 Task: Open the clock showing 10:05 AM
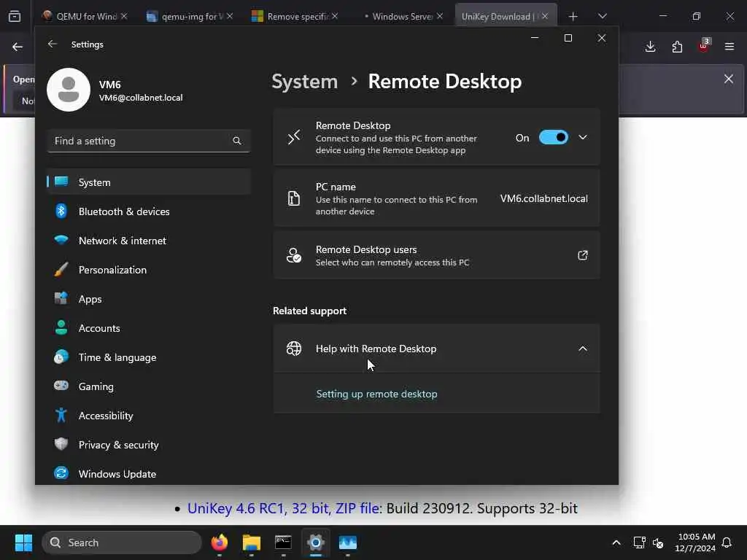click(x=695, y=542)
